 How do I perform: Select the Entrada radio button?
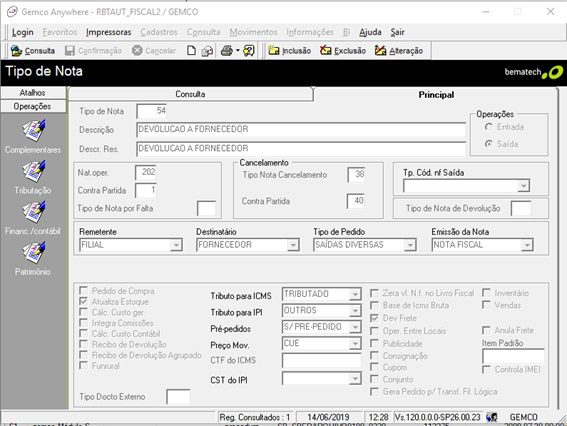coord(489,127)
